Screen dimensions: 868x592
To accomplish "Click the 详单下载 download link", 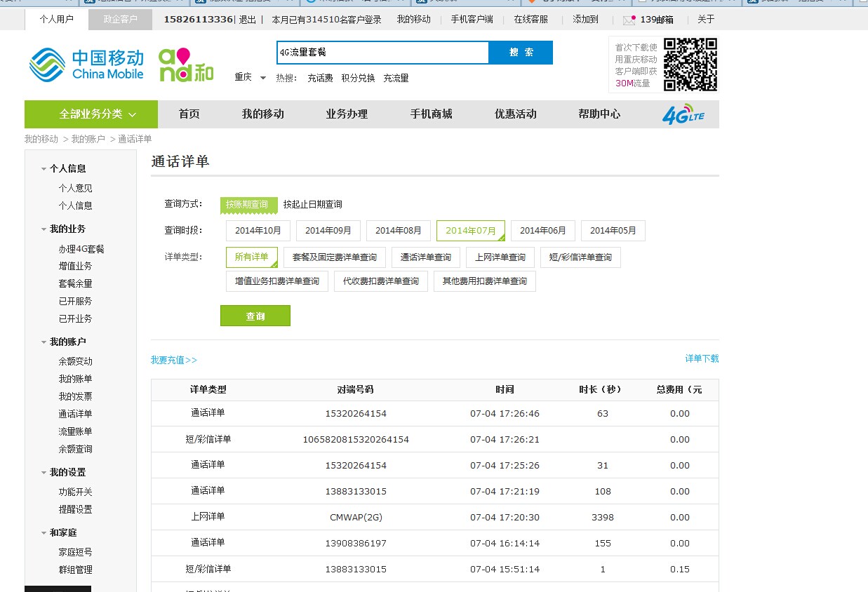I will tap(702, 358).
